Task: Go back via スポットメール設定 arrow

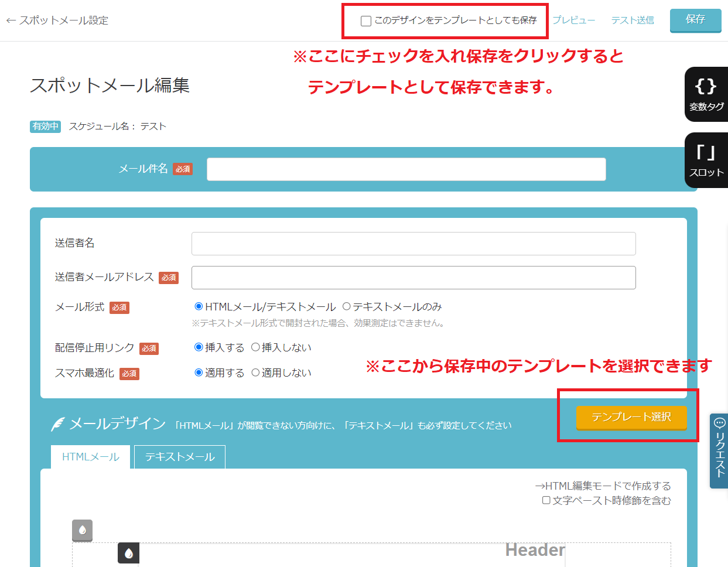Action: tap(57, 21)
